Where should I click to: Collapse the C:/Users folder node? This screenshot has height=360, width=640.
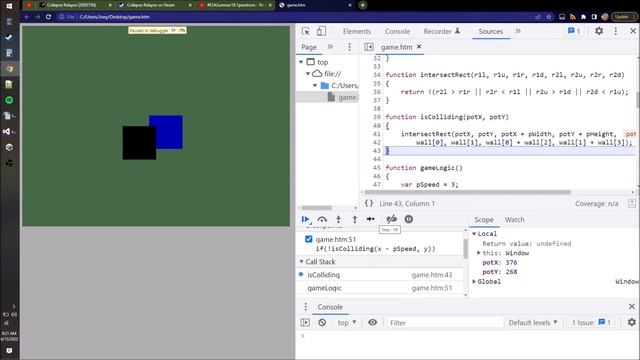pos(315,86)
